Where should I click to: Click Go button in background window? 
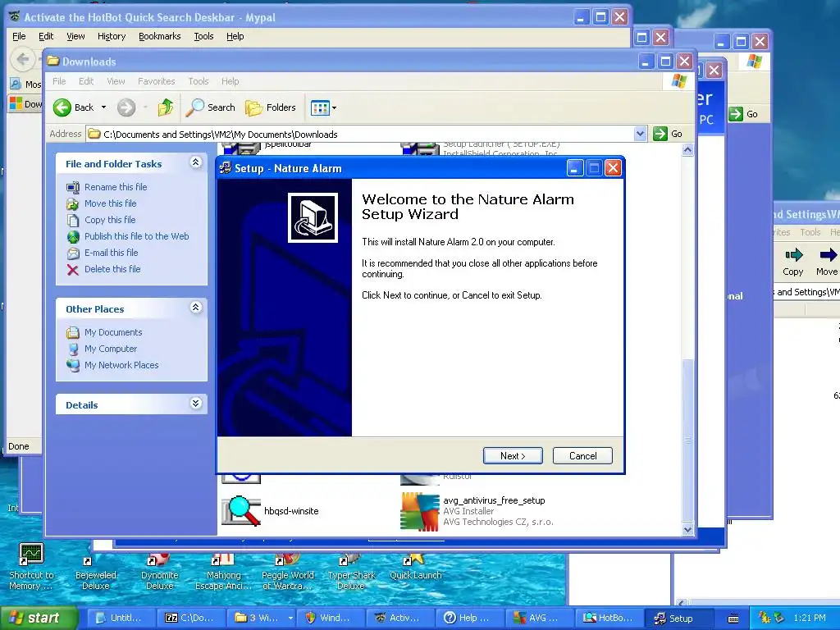click(x=744, y=114)
